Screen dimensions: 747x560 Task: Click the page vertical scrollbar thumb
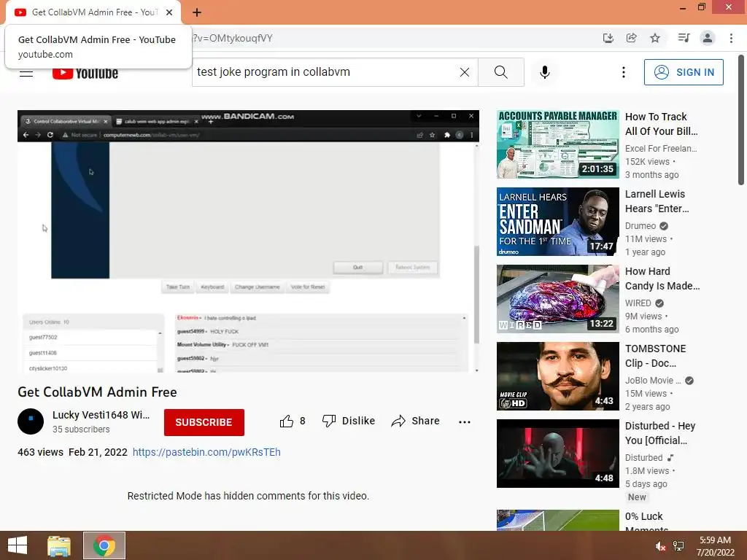(x=741, y=120)
